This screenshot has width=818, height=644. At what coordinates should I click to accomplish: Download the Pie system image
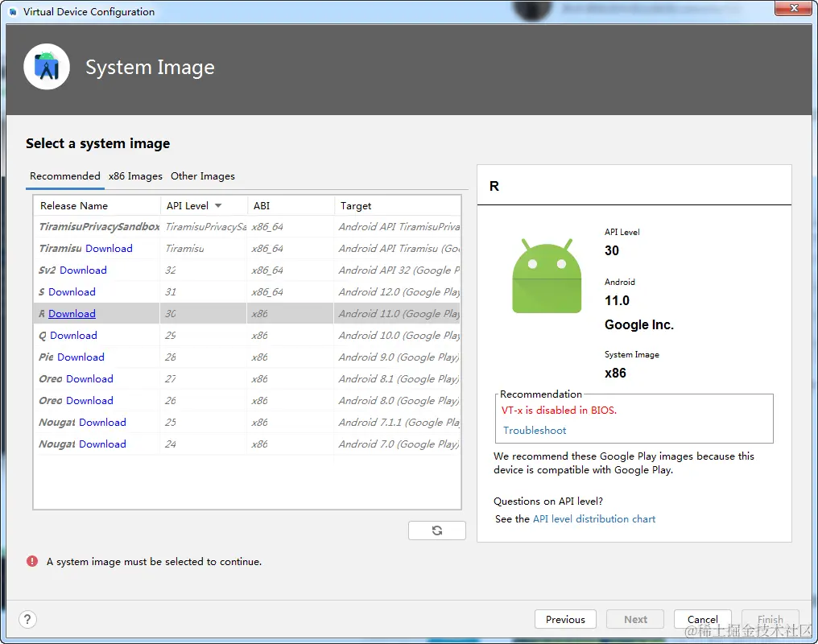[81, 357]
